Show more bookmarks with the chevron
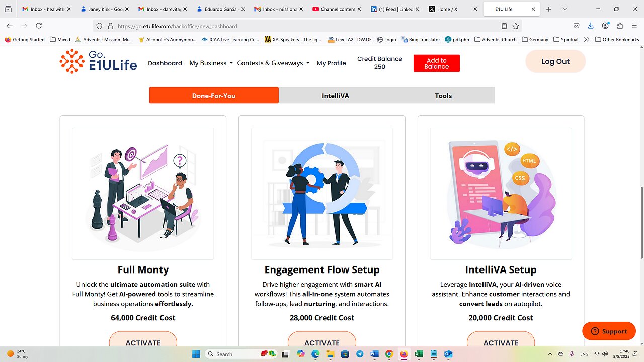The height and width of the screenshot is (362, 644). tap(587, 39)
